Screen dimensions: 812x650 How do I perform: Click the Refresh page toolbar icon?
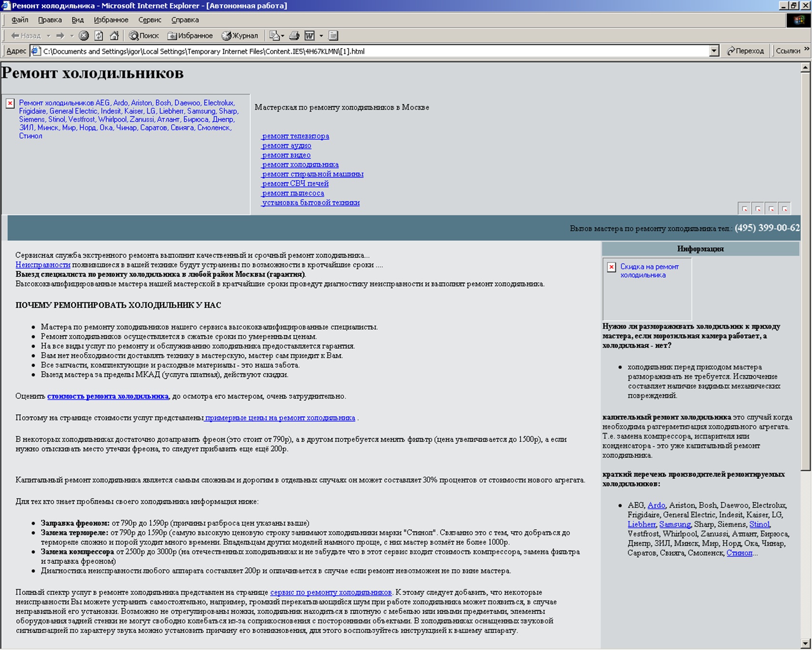click(99, 36)
